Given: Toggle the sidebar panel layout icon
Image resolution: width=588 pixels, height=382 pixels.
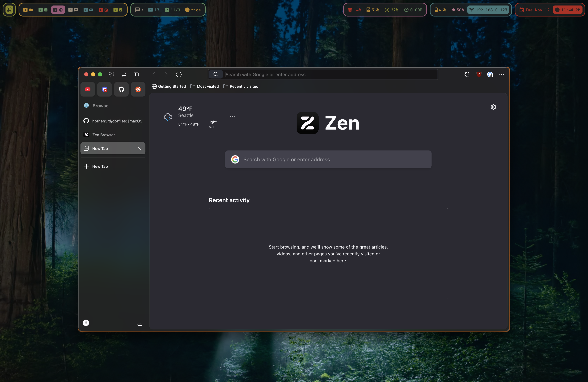Looking at the screenshot, I should point(136,74).
